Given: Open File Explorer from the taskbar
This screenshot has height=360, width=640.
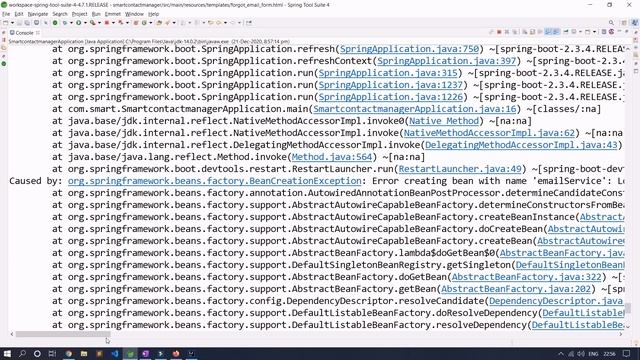Looking at the screenshot, I should click(84, 353).
